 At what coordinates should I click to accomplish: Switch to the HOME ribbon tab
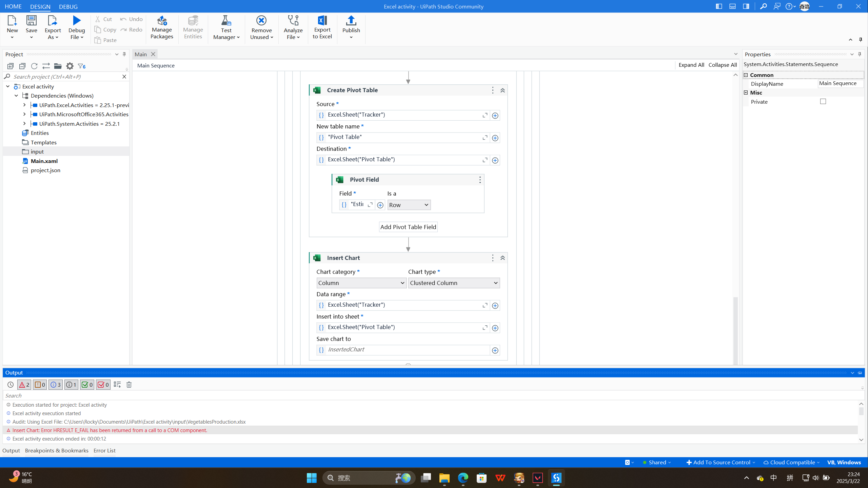(13, 6)
